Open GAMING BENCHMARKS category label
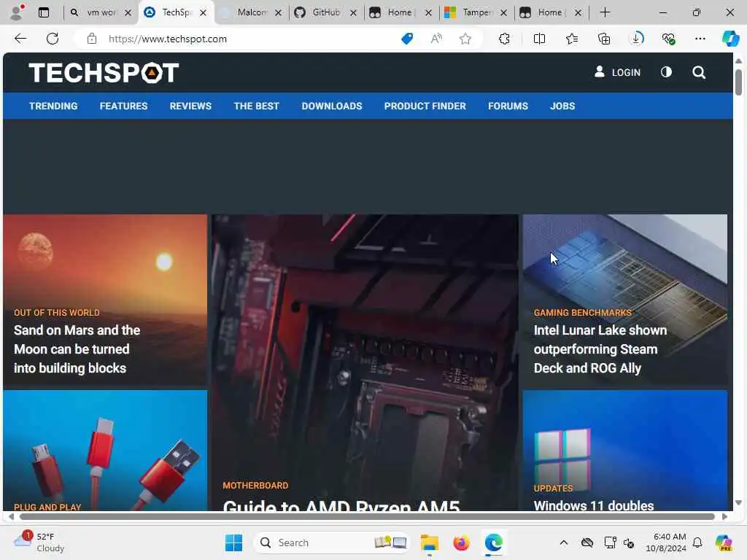This screenshot has height=560, width=747. click(x=583, y=312)
